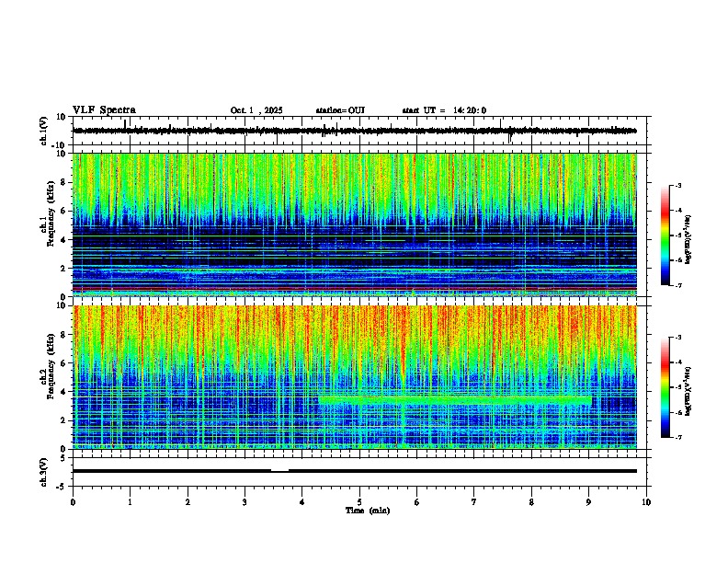Image resolution: width=728 pixels, height=563 pixels.
Task: Click the large downward spike in the ch.1 waveform
Action: (510, 137)
